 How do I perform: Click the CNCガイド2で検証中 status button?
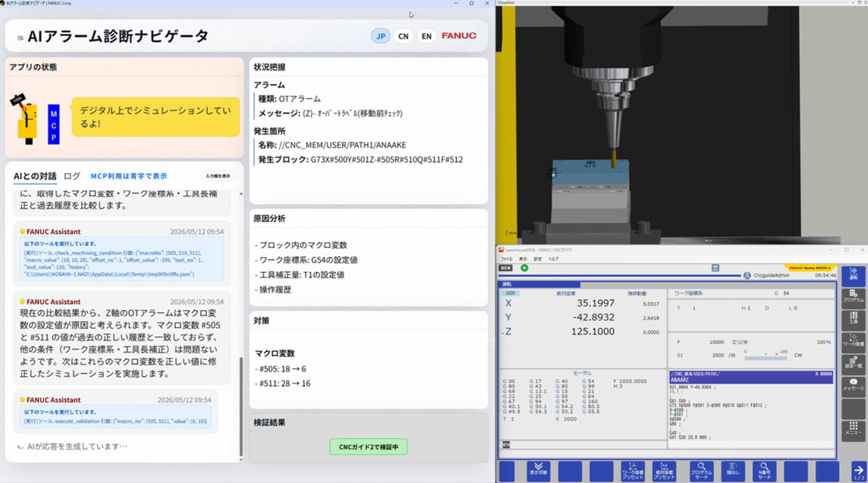pos(368,447)
